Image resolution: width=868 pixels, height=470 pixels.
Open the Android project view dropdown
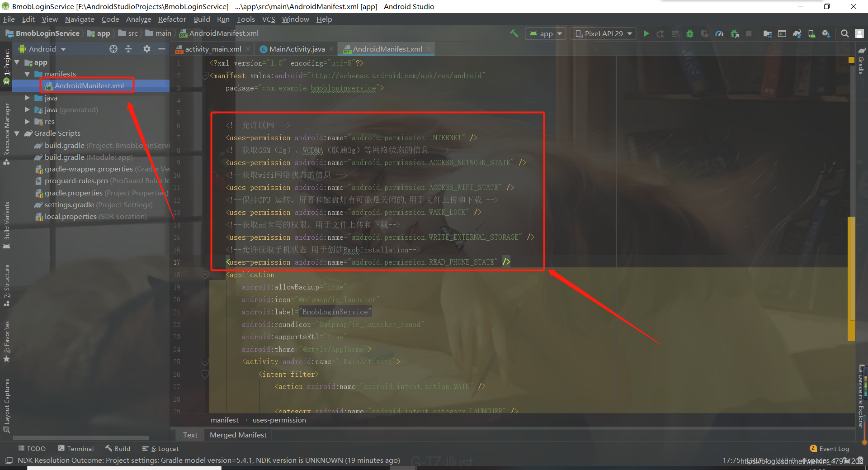click(x=42, y=49)
